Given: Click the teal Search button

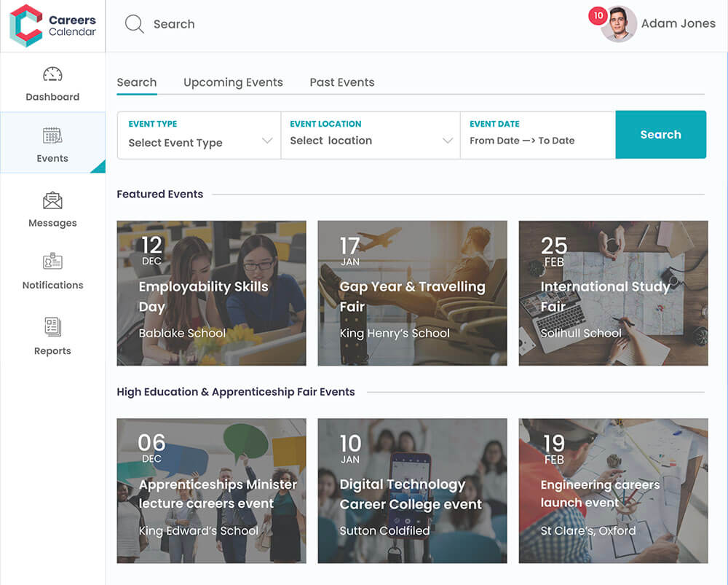Looking at the screenshot, I should 661,135.
